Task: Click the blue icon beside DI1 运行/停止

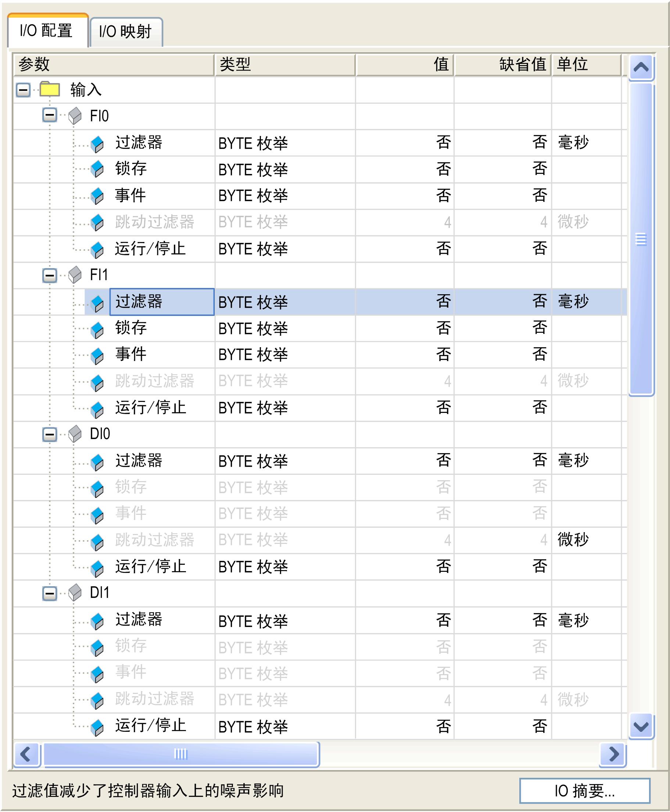Action: (97, 727)
